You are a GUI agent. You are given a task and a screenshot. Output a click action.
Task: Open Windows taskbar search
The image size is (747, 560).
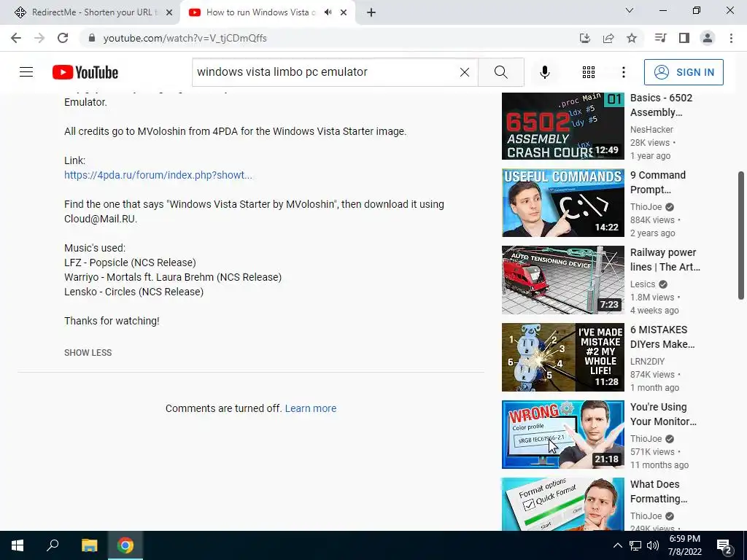tap(53, 545)
